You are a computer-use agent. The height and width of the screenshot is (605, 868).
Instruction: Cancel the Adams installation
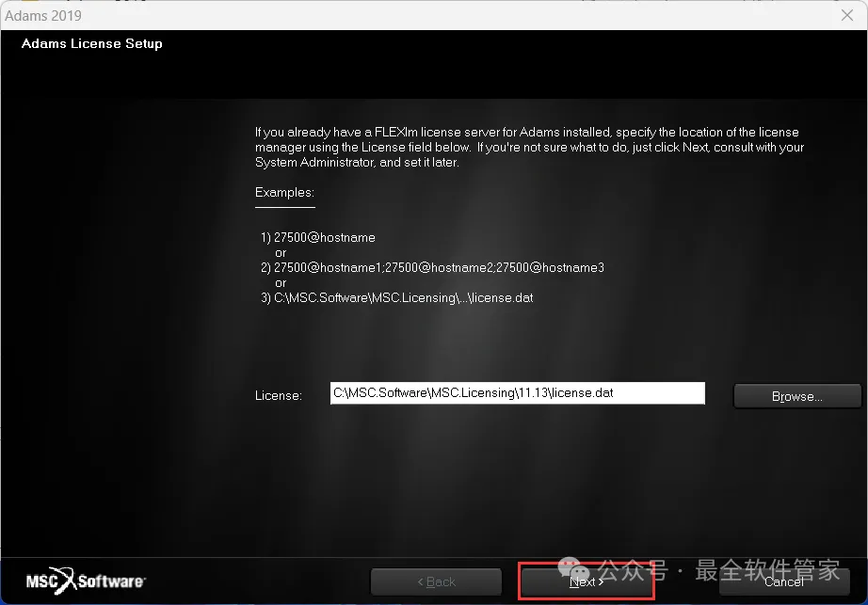pyautogui.click(x=784, y=581)
